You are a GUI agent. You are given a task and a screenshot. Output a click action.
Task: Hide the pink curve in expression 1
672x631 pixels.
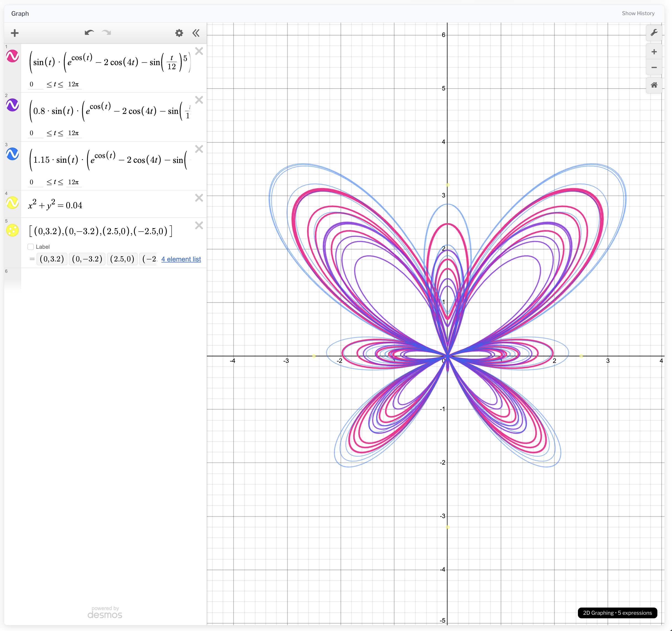[x=12, y=56]
